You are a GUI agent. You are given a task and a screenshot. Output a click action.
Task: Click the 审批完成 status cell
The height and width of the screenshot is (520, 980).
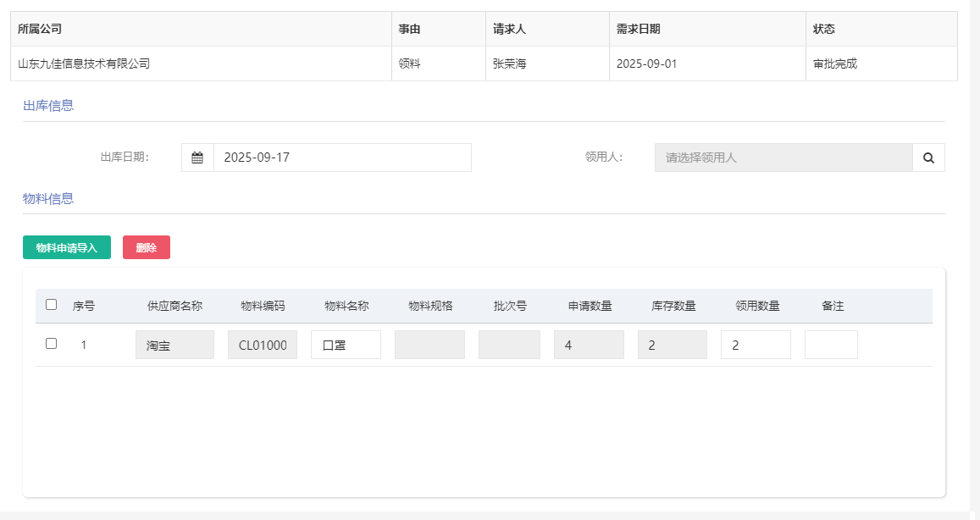coord(835,64)
